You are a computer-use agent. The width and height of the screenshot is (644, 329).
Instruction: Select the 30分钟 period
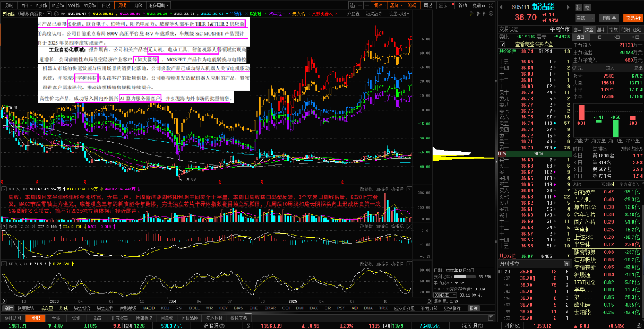coord(74,6)
